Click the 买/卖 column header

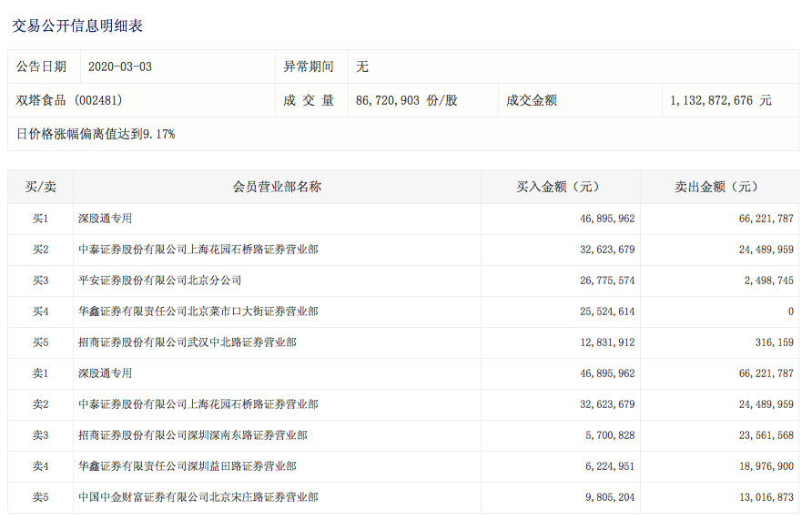[40, 187]
